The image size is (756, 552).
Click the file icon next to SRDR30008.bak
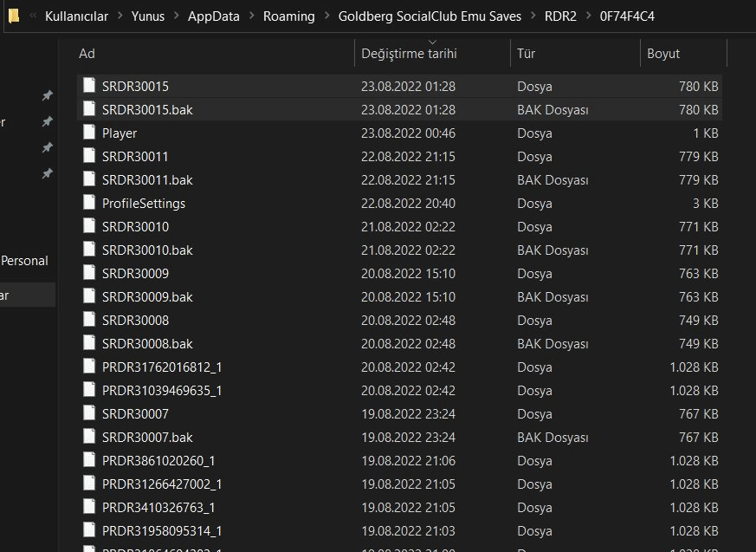(89, 342)
